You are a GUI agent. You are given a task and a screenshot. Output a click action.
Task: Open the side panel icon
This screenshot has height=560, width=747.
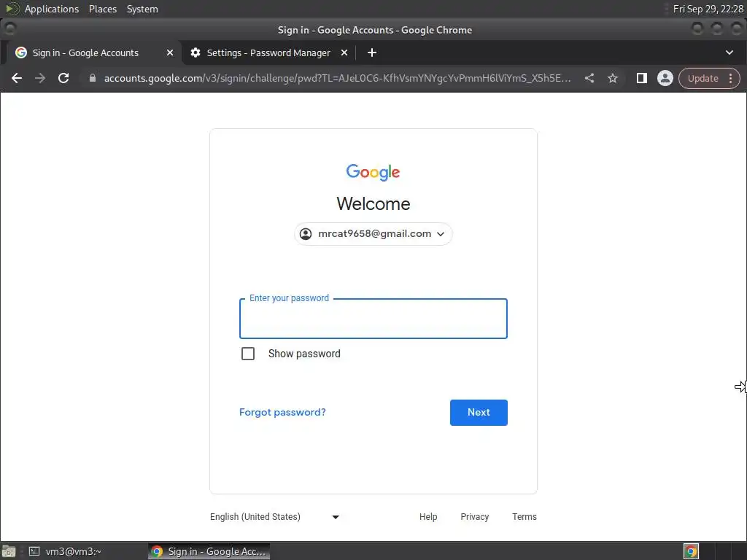click(642, 78)
